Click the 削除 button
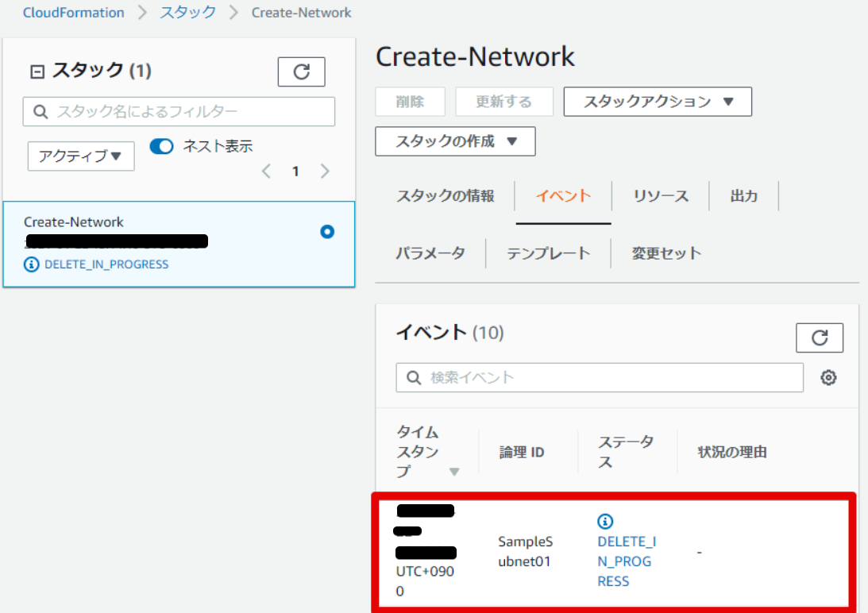This screenshot has width=868, height=613. [x=410, y=101]
